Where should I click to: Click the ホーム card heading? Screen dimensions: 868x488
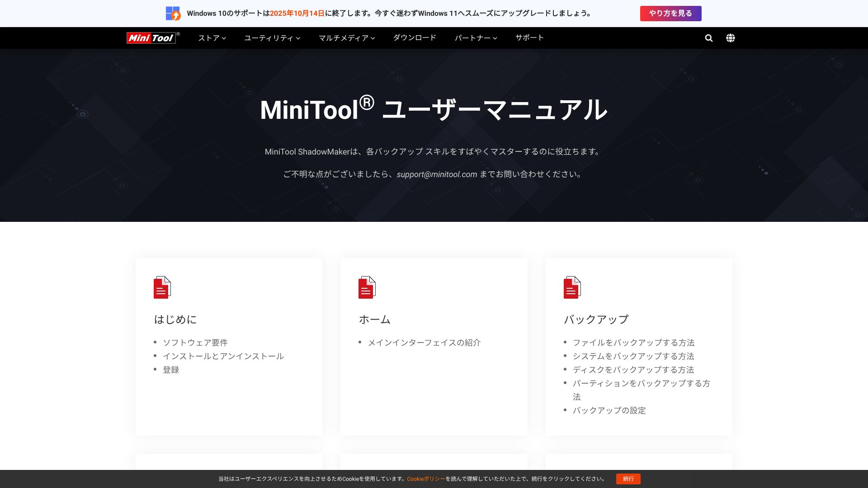[375, 319]
